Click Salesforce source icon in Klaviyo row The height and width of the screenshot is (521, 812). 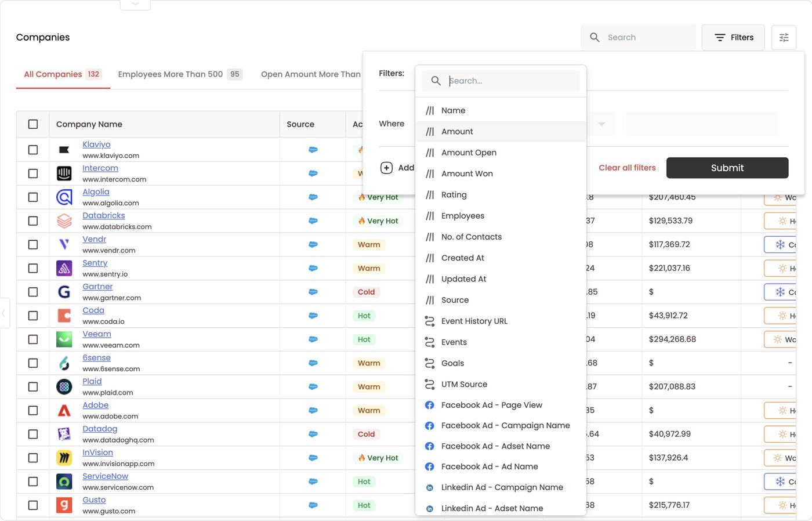(x=313, y=150)
